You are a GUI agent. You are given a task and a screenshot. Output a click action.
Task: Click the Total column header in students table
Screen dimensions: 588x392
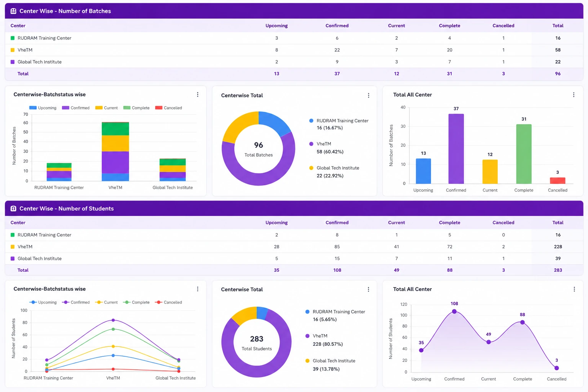click(558, 222)
